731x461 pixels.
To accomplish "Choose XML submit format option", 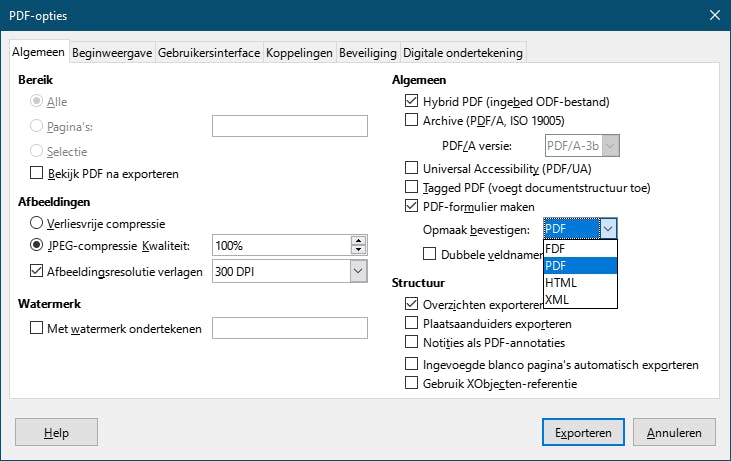I will [558, 300].
